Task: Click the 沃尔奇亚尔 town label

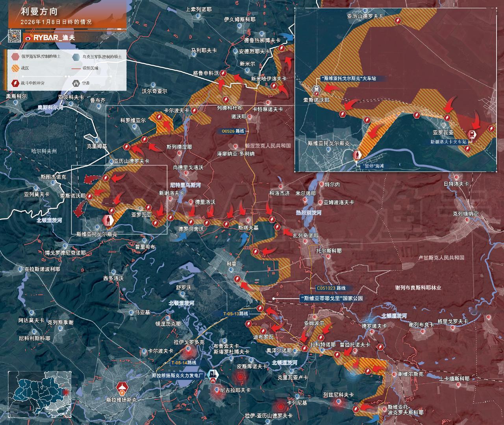Action: [x=154, y=91]
